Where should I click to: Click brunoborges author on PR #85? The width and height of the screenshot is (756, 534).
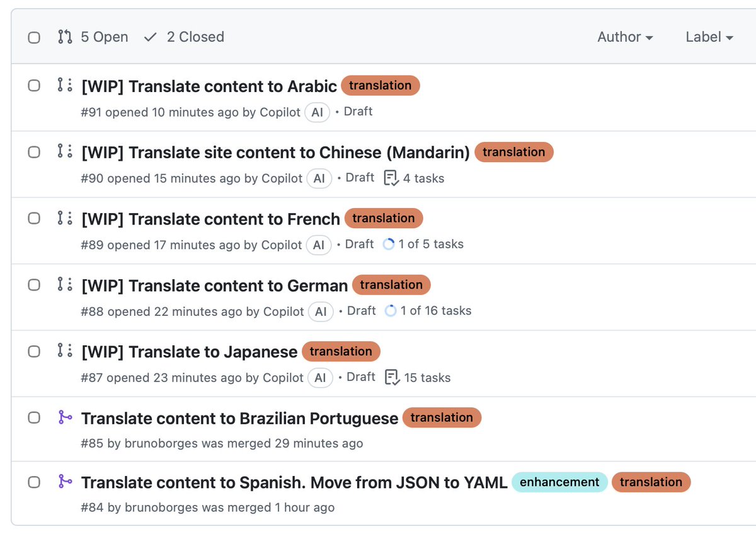tap(161, 444)
